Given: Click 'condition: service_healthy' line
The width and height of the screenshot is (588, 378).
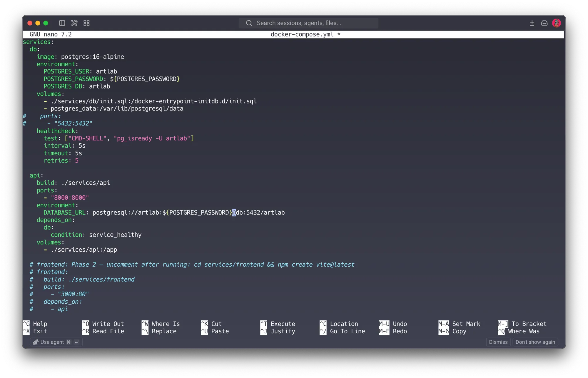Looking at the screenshot, I should click(96, 235).
